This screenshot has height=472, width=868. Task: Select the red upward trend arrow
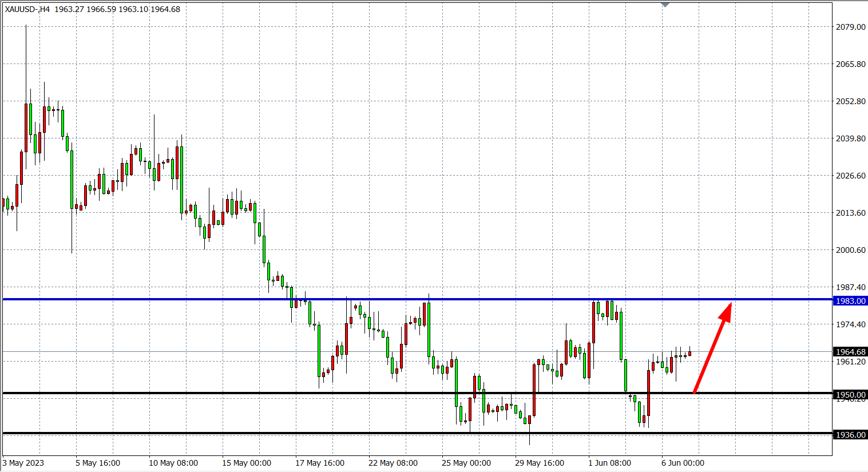(711, 350)
